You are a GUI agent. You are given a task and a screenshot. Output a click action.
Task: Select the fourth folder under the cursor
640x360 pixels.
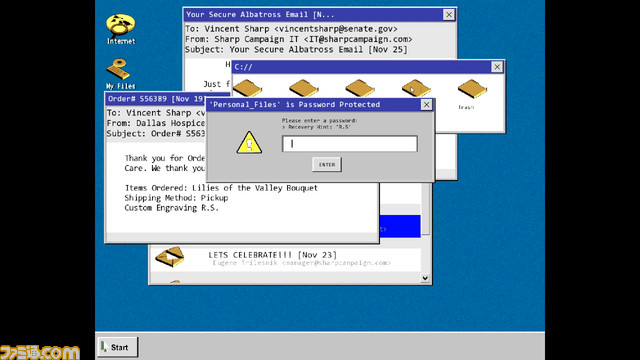tap(416, 88)
